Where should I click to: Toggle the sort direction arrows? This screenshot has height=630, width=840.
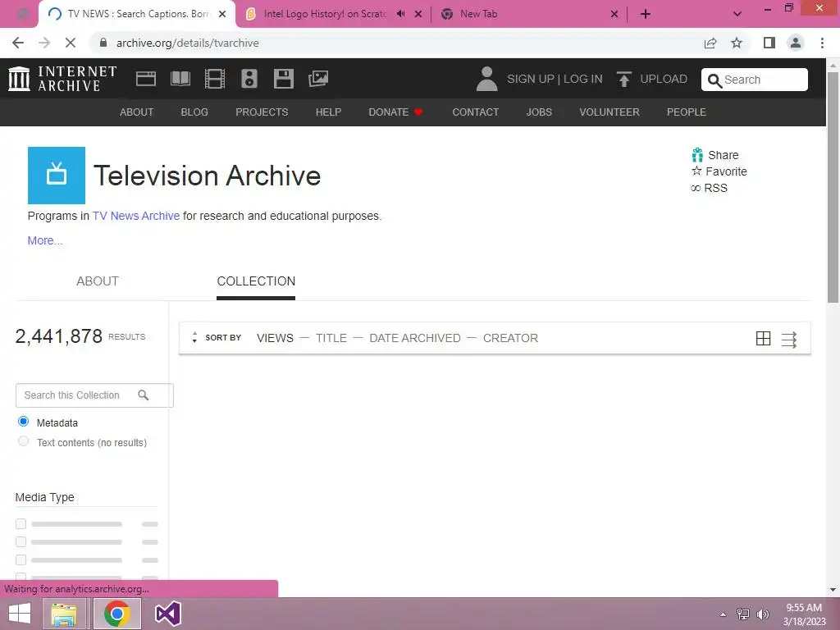(x=194, y=337)
